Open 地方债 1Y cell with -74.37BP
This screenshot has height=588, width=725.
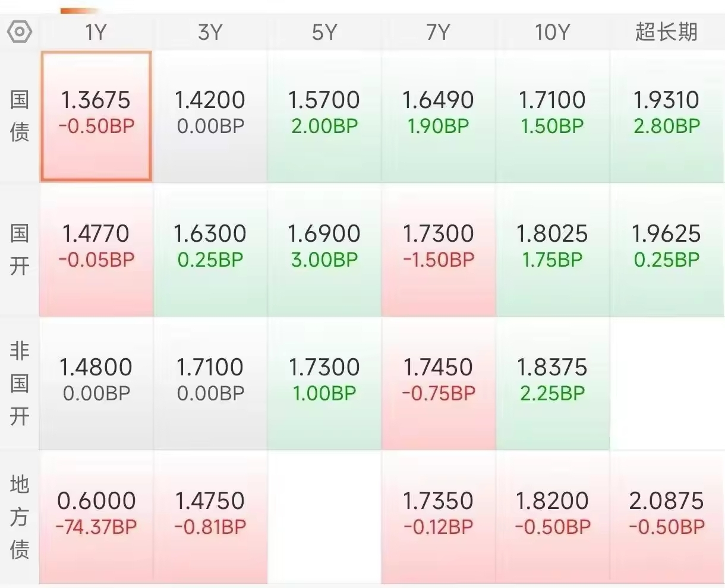point(96,517)
